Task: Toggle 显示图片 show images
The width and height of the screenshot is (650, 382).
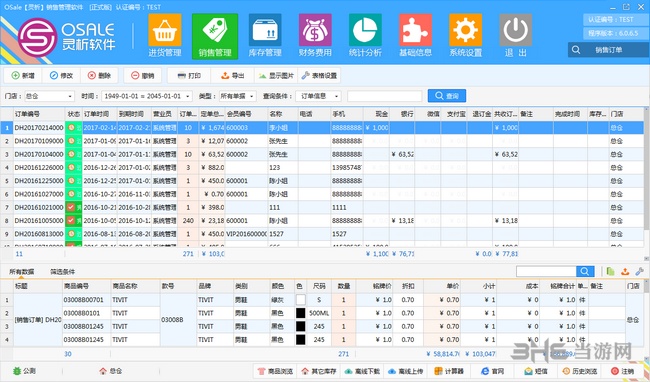Action: (276, 75)
